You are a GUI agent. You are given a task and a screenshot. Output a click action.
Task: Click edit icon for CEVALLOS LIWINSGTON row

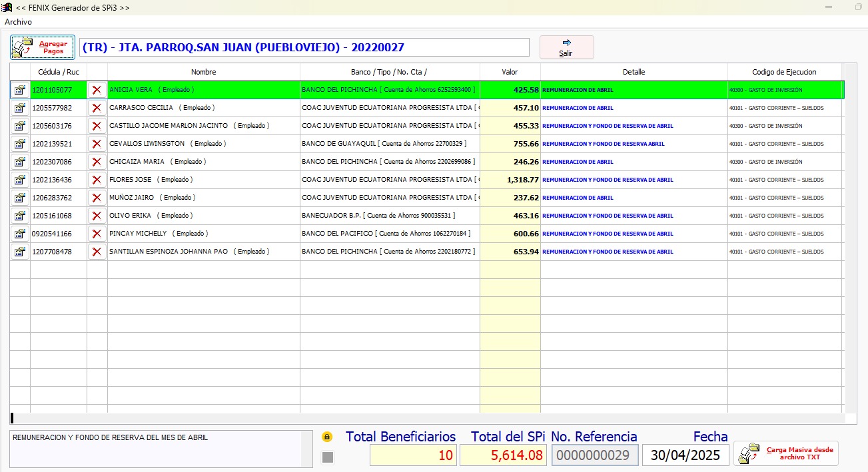point(20,144)
